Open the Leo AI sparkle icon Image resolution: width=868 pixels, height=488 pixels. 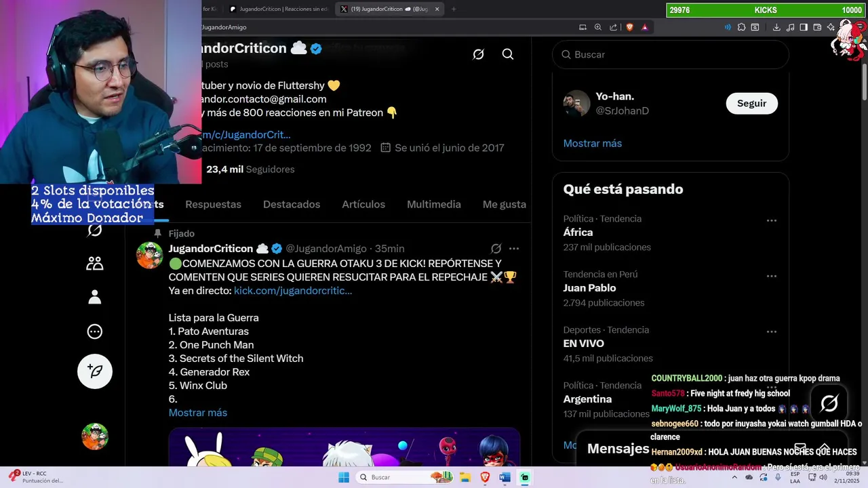(x=831, y=27)
